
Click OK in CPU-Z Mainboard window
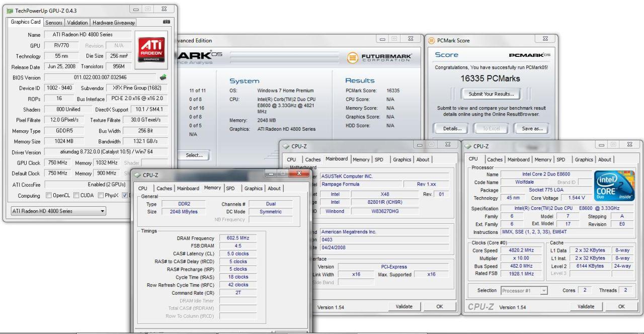pyautogui.click(x=440, y=306)
